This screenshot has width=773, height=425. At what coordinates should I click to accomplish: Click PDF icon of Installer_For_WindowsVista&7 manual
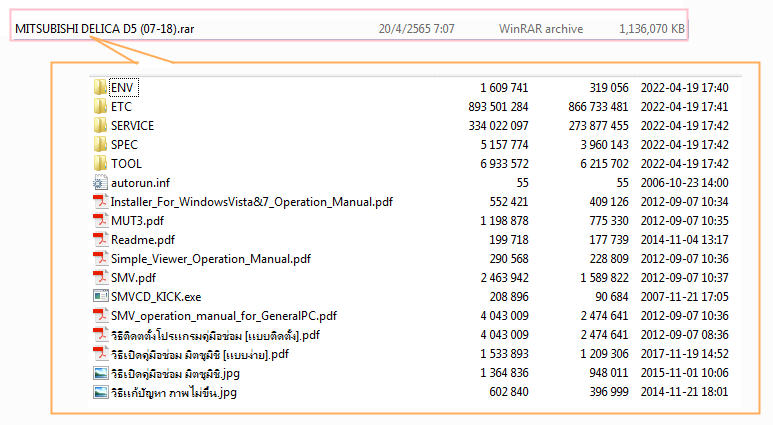pyautogui.click(x=100, y=201)
